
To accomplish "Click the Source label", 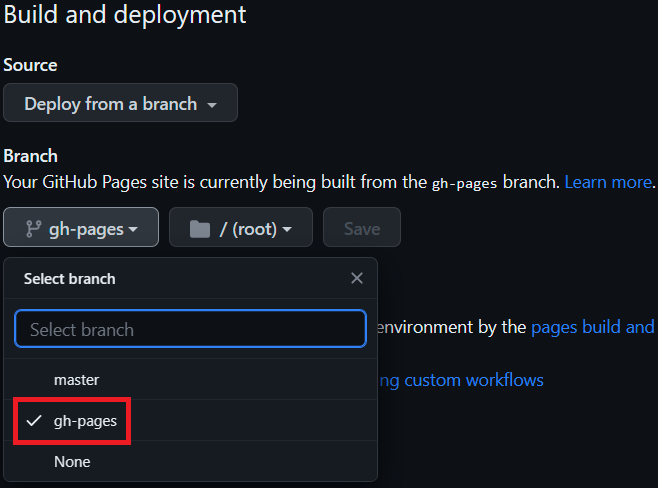I will coord(30,65).
